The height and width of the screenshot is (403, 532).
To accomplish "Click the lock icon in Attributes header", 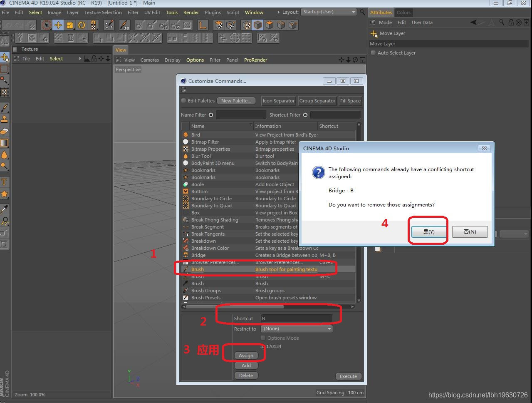I will pos(511,22).
